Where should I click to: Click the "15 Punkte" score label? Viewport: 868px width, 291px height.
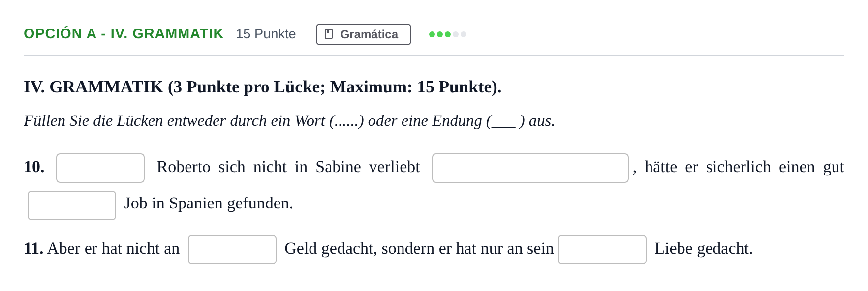pyautogui.click(x=266, y=34)
